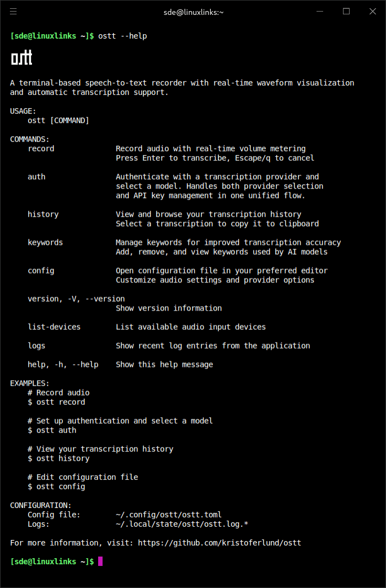This screenshot has height=588, width=386.
Task: Click the 'history' command in COMMANDS list
Action: tap(43, 214)
